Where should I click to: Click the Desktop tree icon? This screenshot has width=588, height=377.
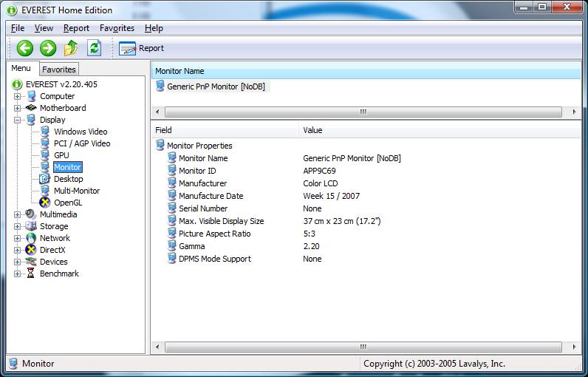(44, 179)
